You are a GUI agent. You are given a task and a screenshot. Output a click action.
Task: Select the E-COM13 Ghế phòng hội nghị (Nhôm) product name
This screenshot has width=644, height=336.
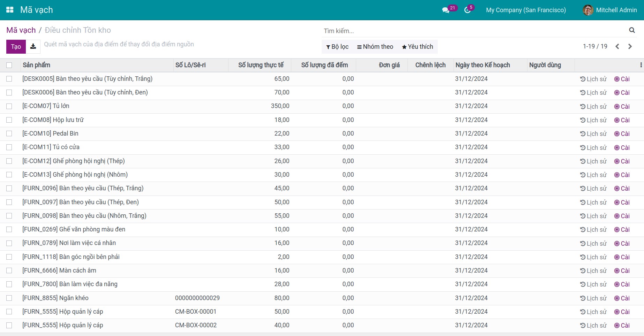point(75,175)
